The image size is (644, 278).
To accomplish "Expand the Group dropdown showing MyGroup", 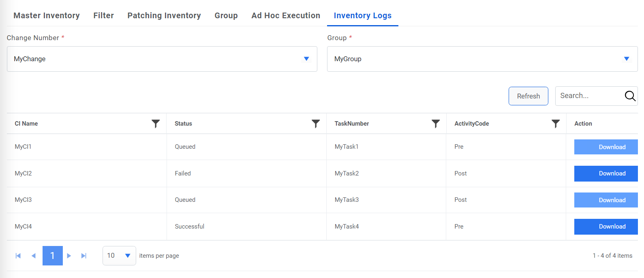I will click(x=627, y=59).
